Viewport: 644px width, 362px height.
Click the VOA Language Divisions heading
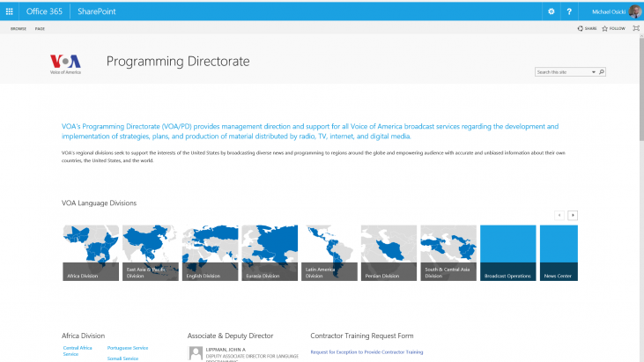(x=99, y=203)
